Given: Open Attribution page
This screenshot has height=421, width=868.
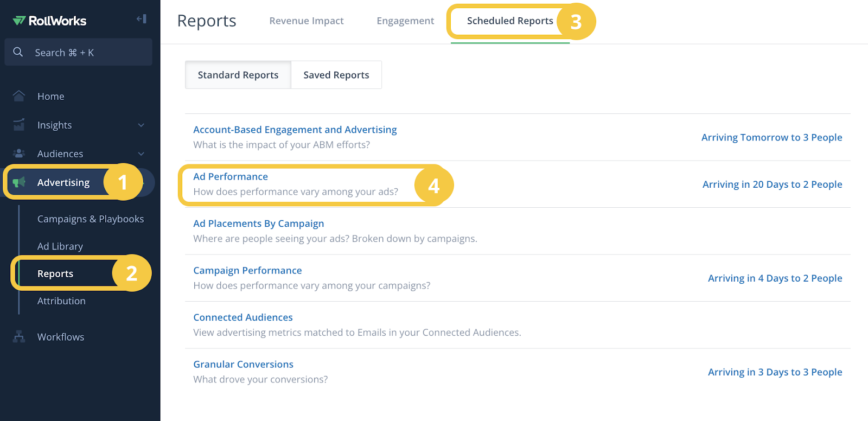Looking at the screenshot, I should (x=61, y=301).
